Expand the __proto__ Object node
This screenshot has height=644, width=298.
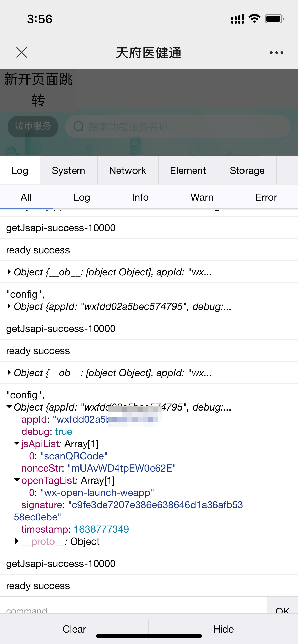pyautogui.click(x=17, y=541)
